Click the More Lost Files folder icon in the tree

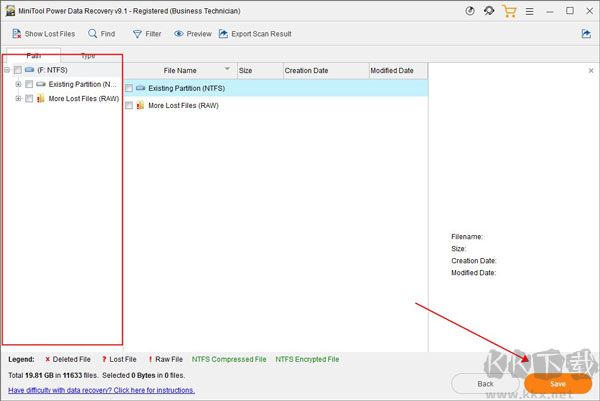coord(41,99)
